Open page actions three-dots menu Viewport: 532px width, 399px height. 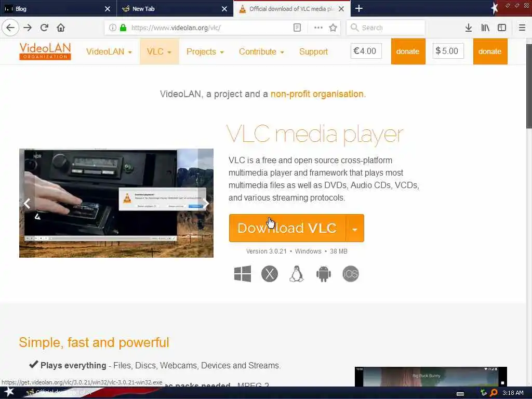tap(318, 28)
